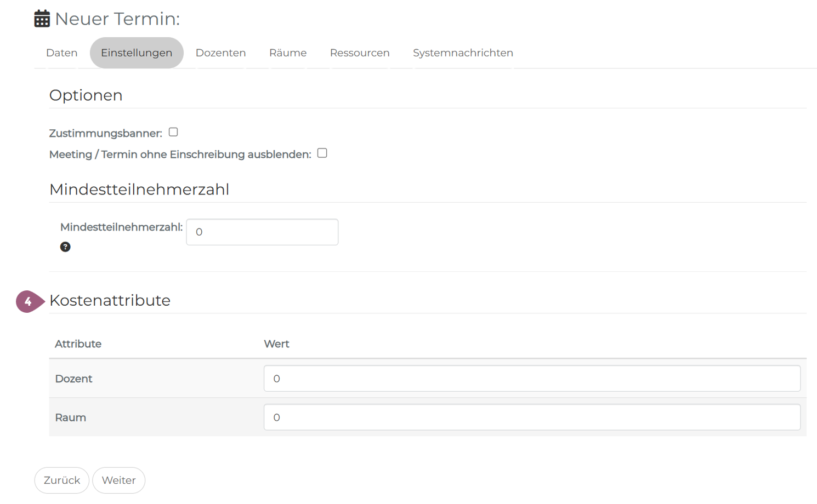The width and height of the screenshot is (817, 504).
Task: Show the Systemnachrichten tab
Action: point(463,53)
